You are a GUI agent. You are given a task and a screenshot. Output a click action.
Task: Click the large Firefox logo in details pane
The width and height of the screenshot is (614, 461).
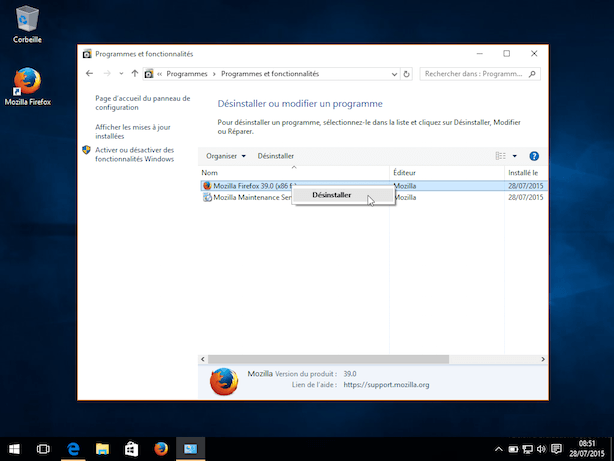[224, 381]
